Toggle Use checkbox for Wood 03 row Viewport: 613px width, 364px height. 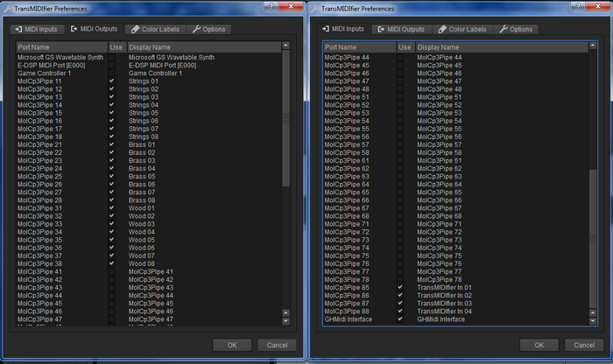point(112,224)
